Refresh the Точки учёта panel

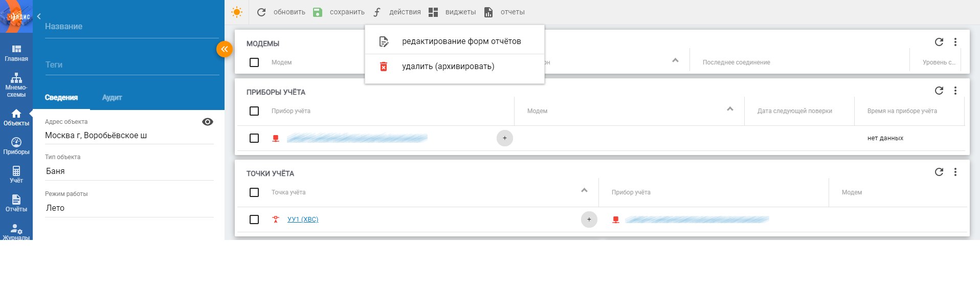(939, 172)
